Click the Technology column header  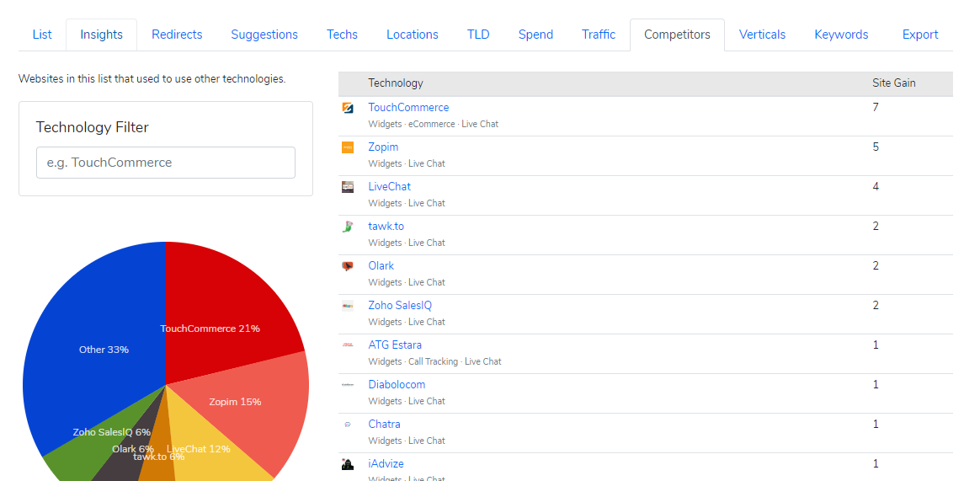395,83
